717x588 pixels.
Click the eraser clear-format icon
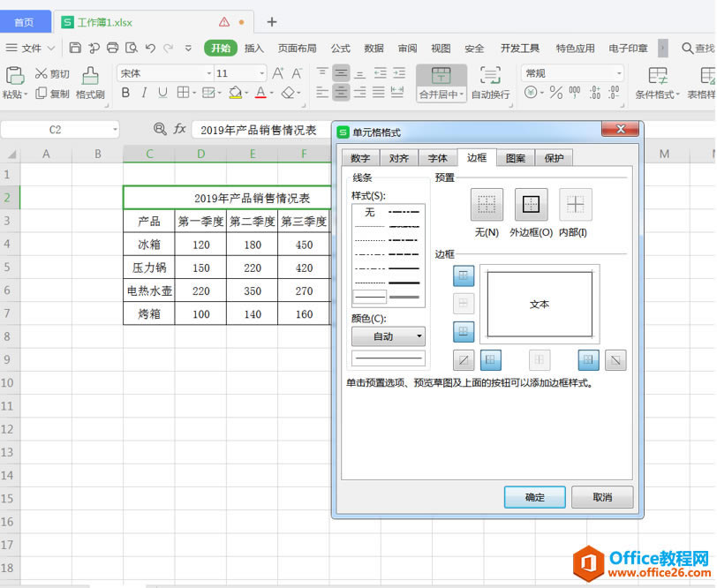pos(288,93)
